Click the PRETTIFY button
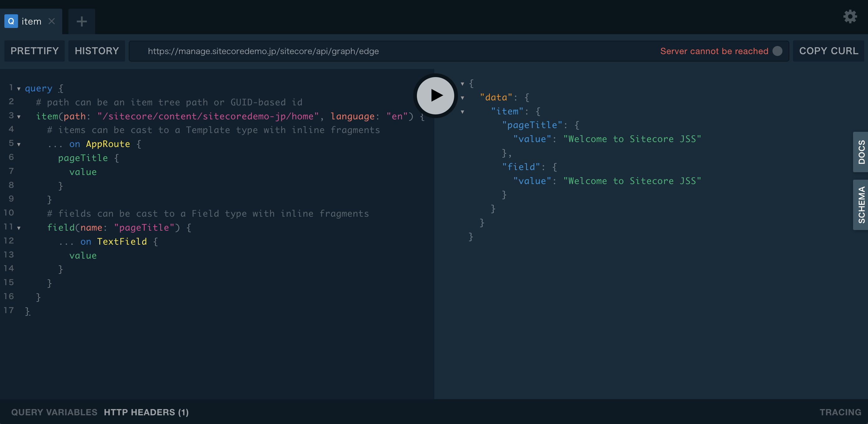The width and height of the screenshot is (868, 424). pyautogui.click(x=34, y=51)
